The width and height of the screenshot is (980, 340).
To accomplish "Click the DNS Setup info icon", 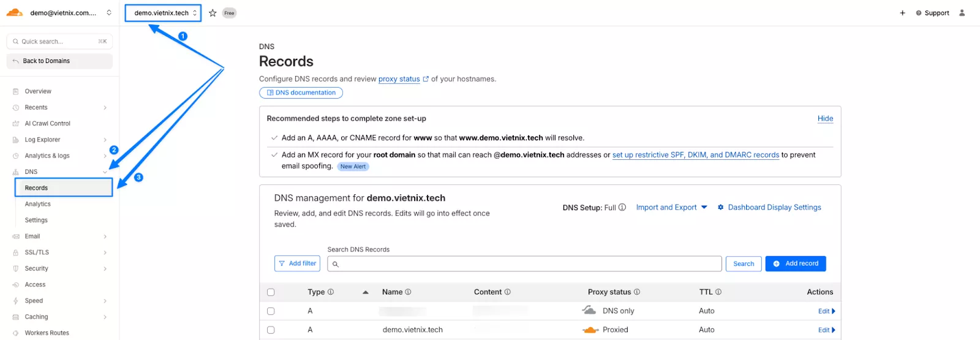I will point(622,207).
